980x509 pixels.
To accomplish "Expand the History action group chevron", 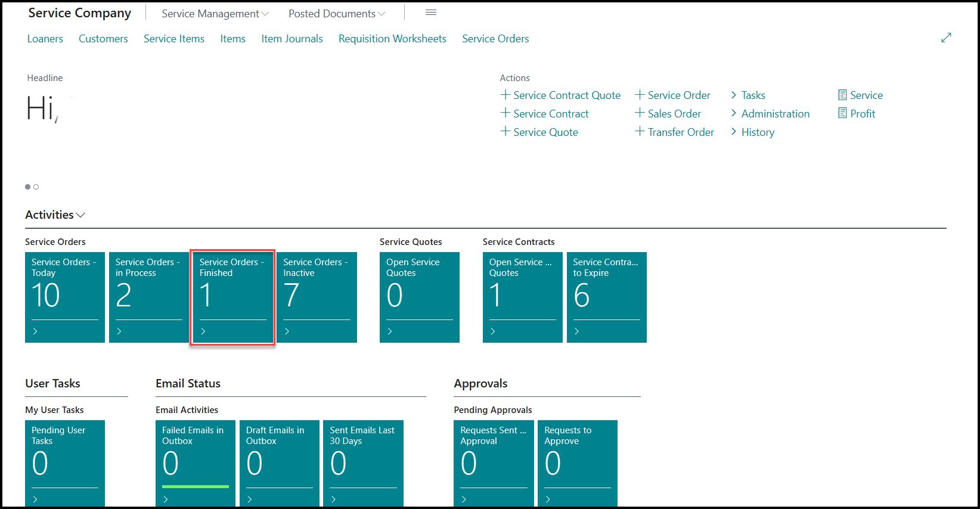I will [734, 132].
